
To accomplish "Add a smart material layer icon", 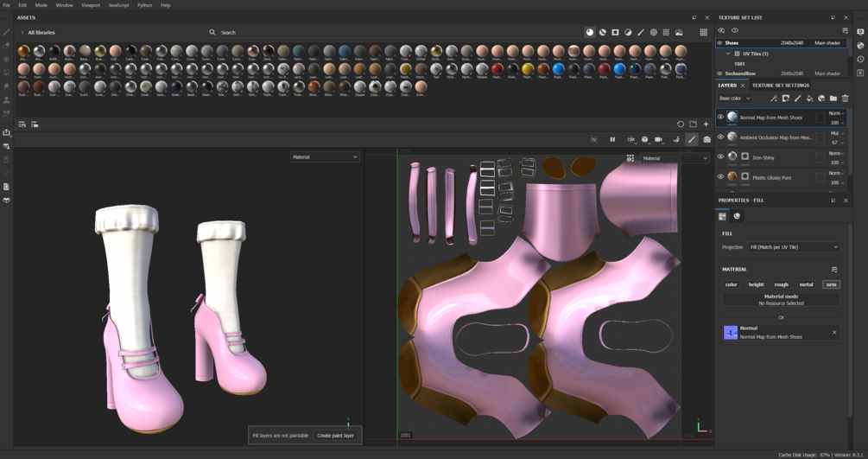I will tap(821, 99).
